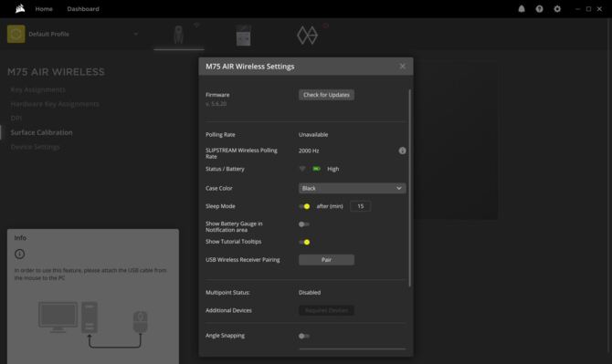Enable Show Battery Gauge in Notification area
The height and width of the screenshot is (364, 612).
pyautogui.click(x=304, y=224)
